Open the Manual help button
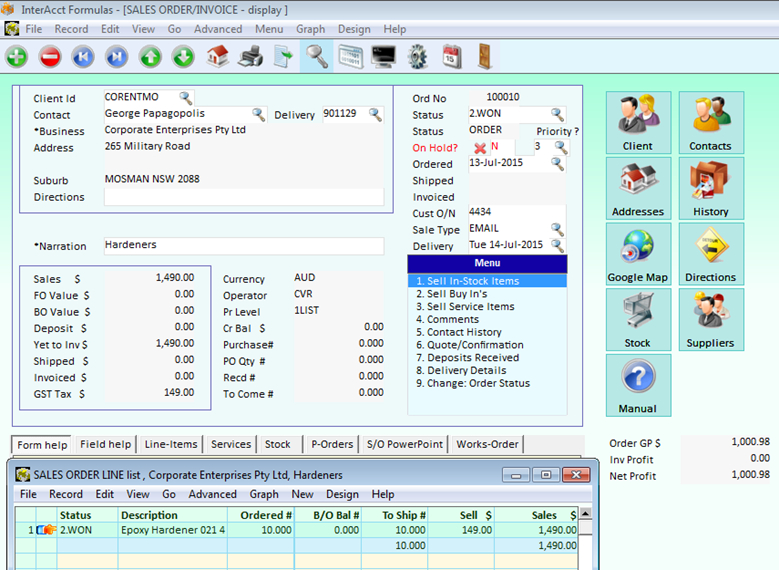The height and width of the screenshot is (570, 779). 638,385
